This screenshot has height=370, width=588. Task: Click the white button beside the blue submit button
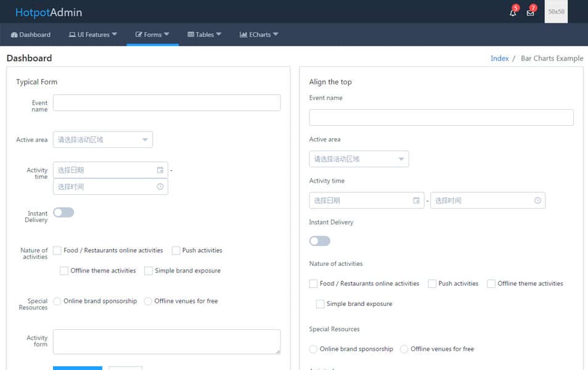point(125,368)
